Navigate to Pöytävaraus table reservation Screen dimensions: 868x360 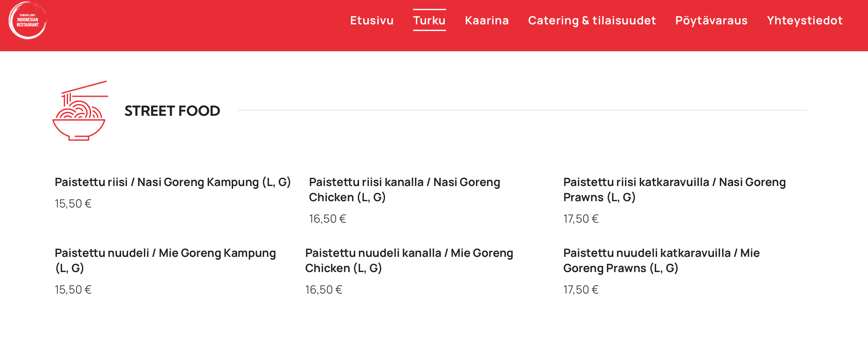coord(711,20)
